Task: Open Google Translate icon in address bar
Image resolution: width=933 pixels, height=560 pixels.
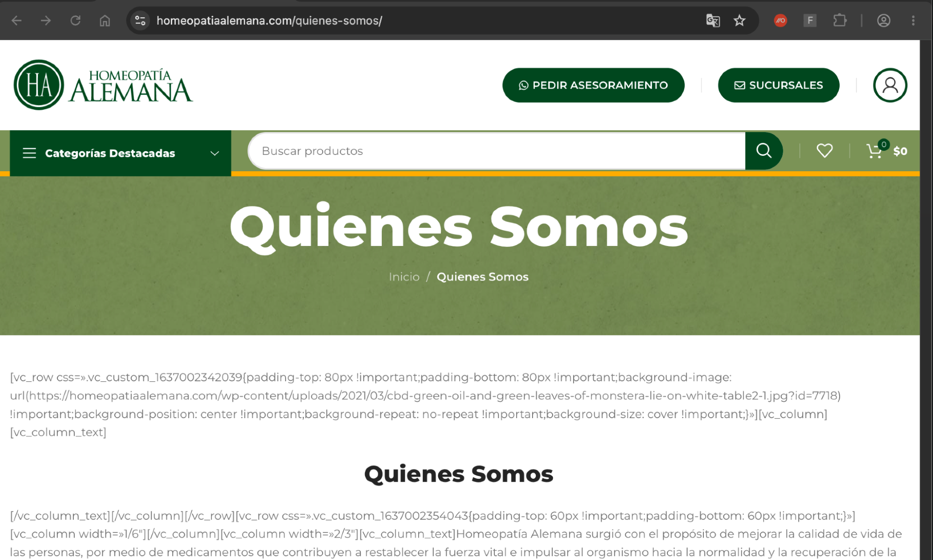Action: tap(713, 21)
